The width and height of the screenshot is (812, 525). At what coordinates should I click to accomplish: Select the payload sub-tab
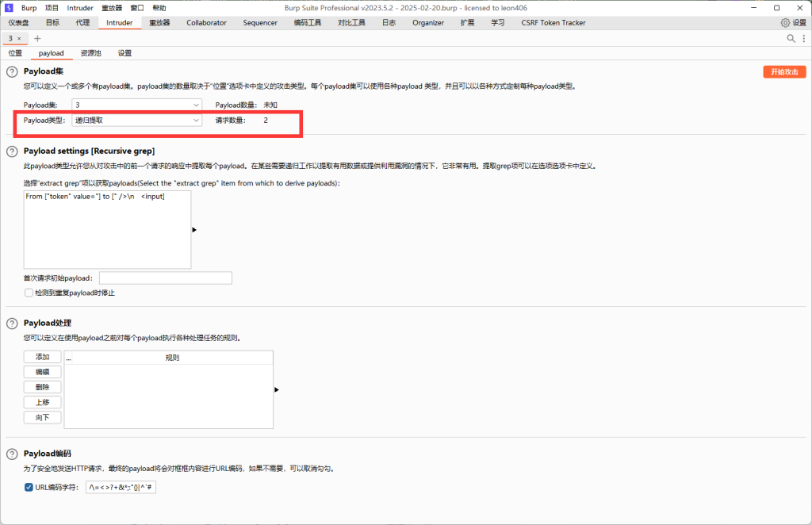tap(52, 53)
